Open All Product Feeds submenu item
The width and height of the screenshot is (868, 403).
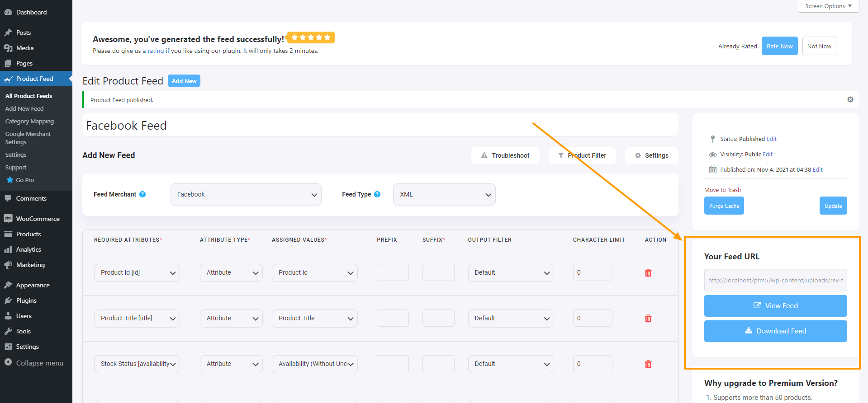click(x=28, y=96)
